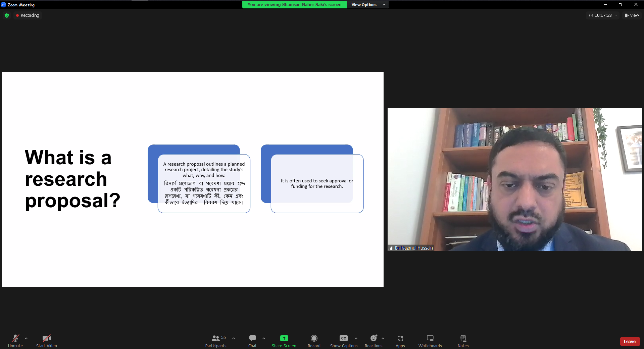This screenshot has width=644, height=349.
Task: Expand the arrow next to Participants
Action: click(234, 338)
